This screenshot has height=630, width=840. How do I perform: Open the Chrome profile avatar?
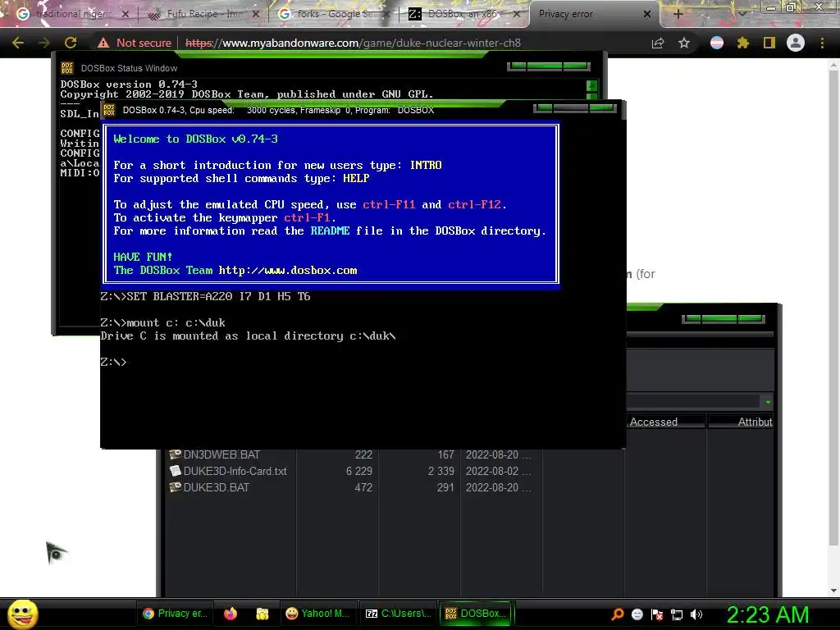(x=796, y=43)
